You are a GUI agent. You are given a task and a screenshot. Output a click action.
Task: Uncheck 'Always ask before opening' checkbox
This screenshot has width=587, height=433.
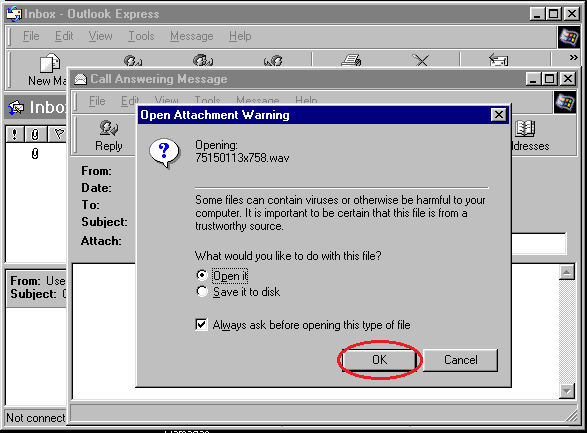pos(201,324)
